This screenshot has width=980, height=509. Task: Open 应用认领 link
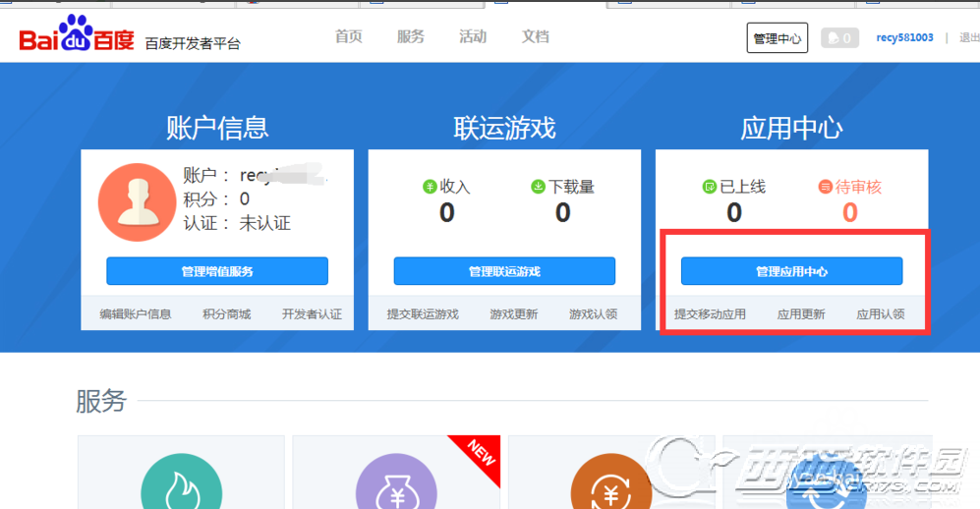[x=881, y=314]
